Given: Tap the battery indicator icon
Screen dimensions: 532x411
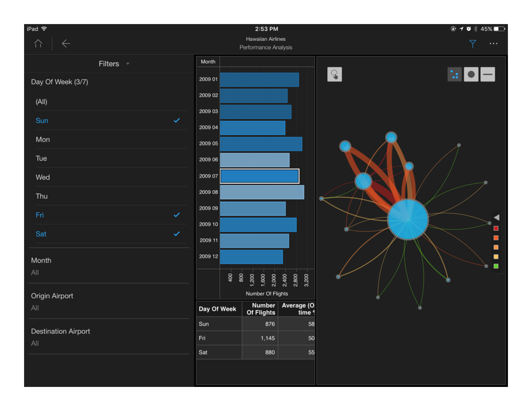Looking at the screenshot, I should coord(499,29).
